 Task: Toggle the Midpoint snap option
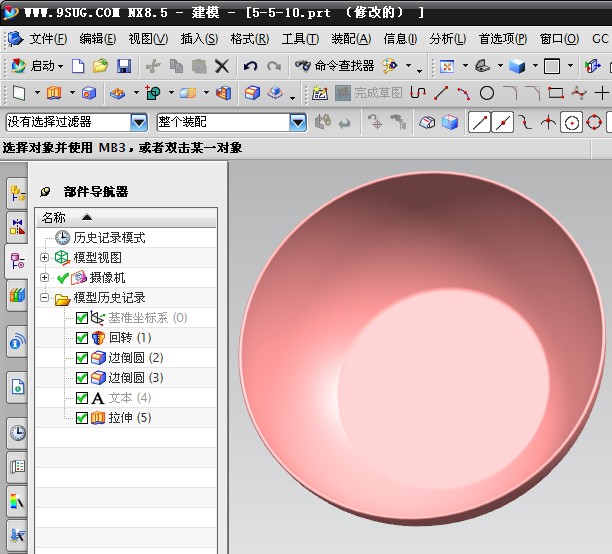click(x=502, y=123)
